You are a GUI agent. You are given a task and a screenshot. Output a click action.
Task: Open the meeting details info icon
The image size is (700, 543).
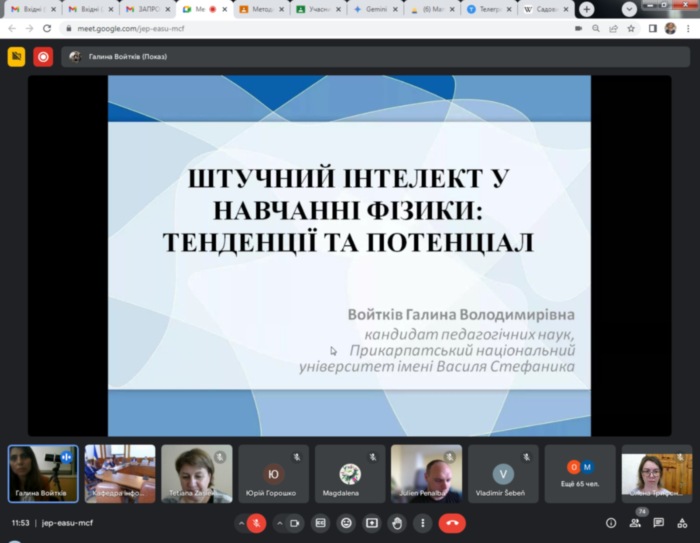[x=611, y=523]
